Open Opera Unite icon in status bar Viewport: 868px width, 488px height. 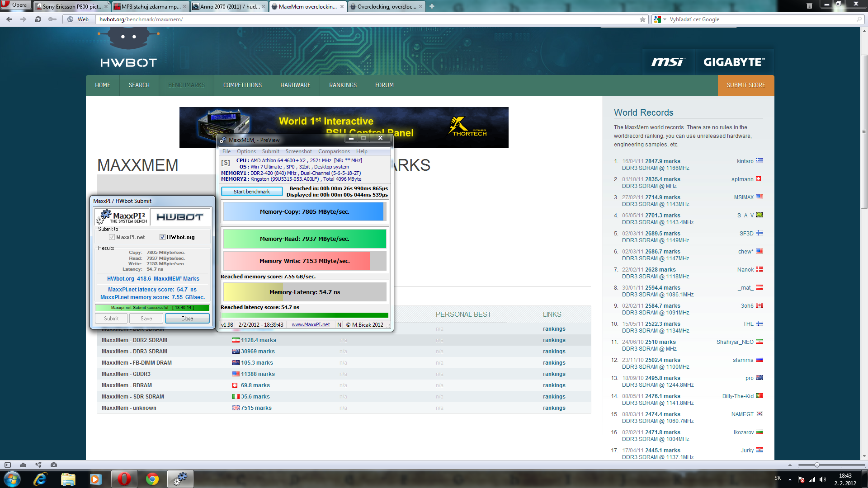click(x=38, y=465)
